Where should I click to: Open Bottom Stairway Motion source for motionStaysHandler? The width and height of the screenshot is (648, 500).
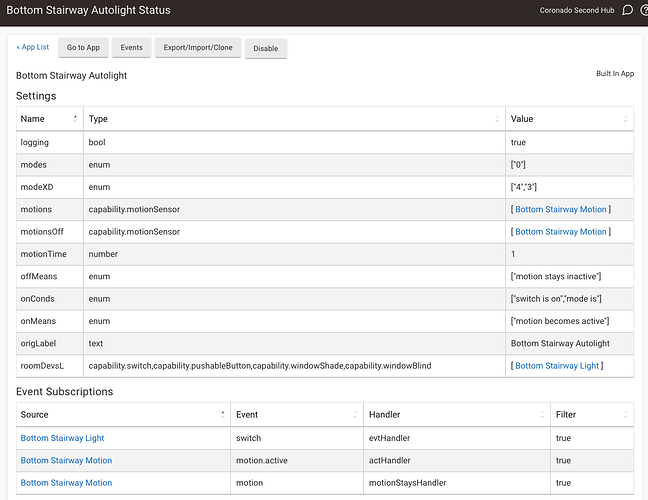point(66,483)
